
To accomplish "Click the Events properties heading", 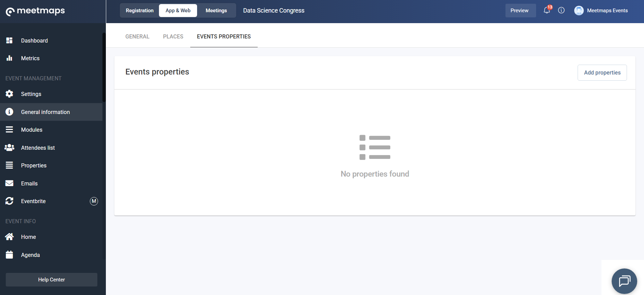I will click(157, 72).
